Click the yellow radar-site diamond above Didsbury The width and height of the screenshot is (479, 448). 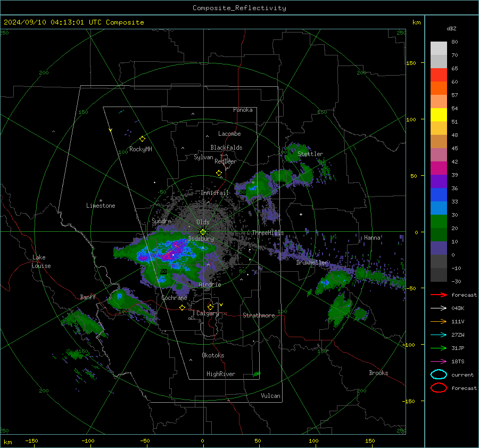tap(203, 232)
